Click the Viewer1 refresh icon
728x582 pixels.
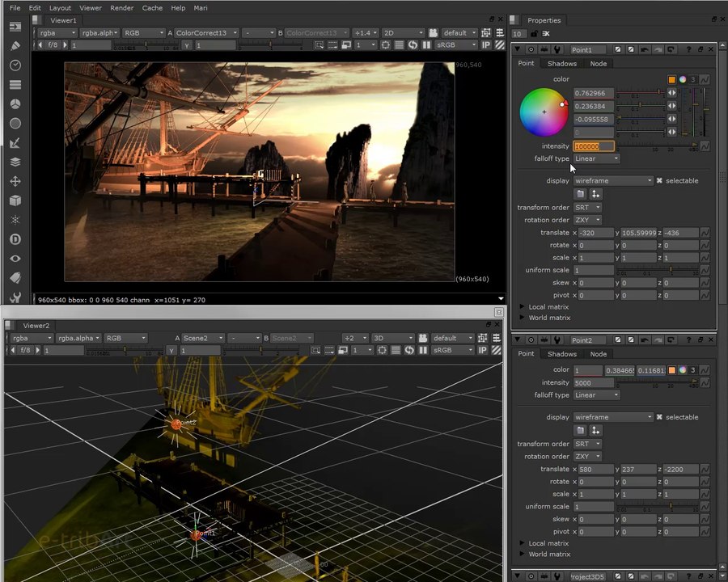[x=413, y=45]
